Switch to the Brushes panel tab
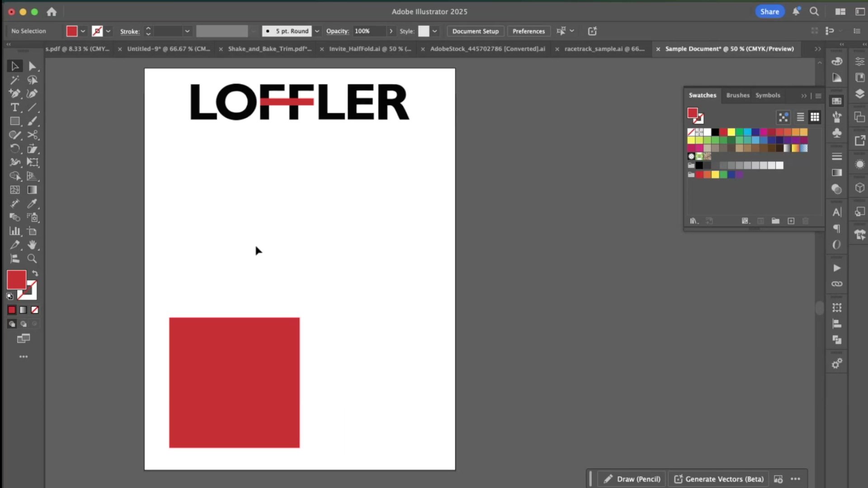Screen dimensions: 868x488 coord(737,95)
